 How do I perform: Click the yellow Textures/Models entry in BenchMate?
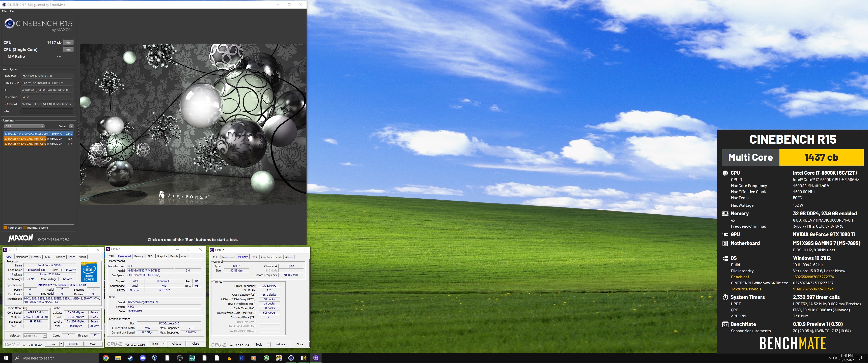[746, 289]
